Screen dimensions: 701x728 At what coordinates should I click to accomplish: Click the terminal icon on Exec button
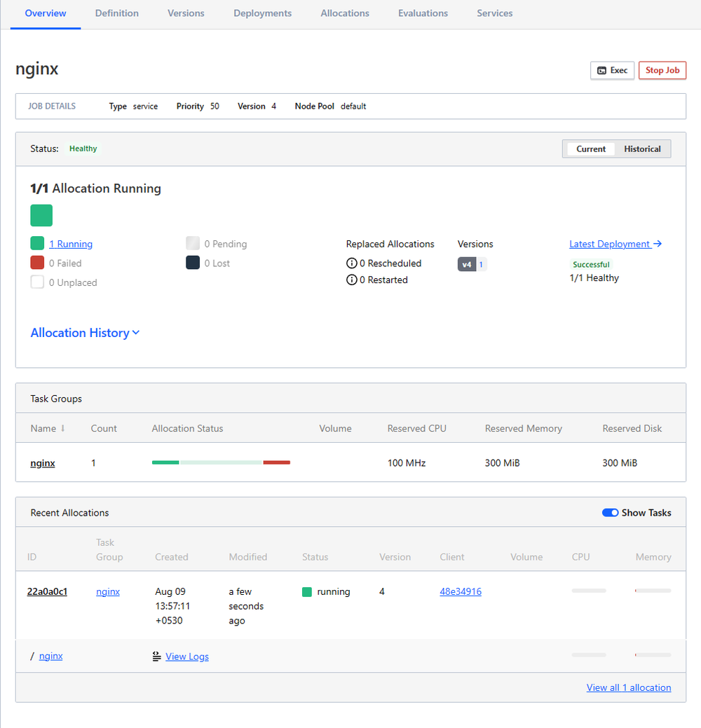coord(602,71)
